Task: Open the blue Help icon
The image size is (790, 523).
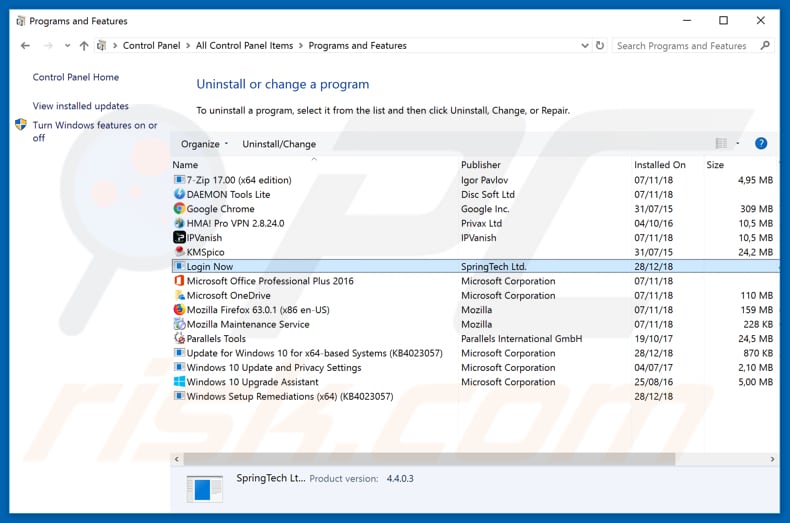Action: click(x=761, y=144)
